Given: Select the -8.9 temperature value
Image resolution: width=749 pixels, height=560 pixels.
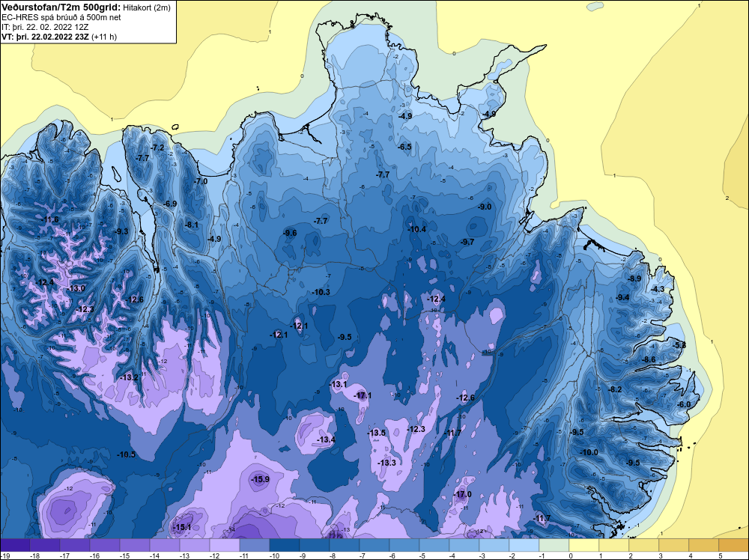Looking at the screenshot, I should pos(635,279).
